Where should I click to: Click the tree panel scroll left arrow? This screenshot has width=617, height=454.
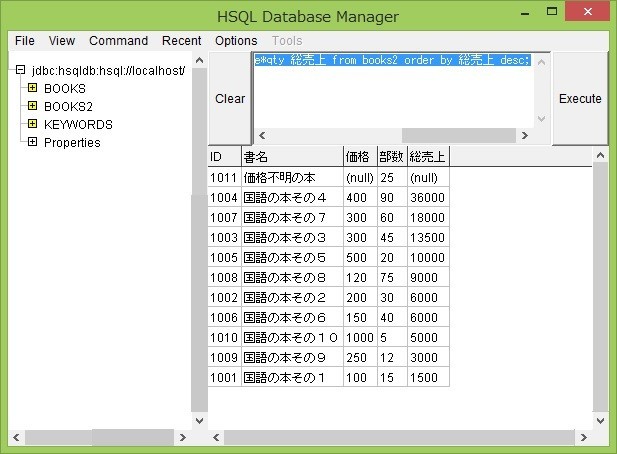click(16, 437)
